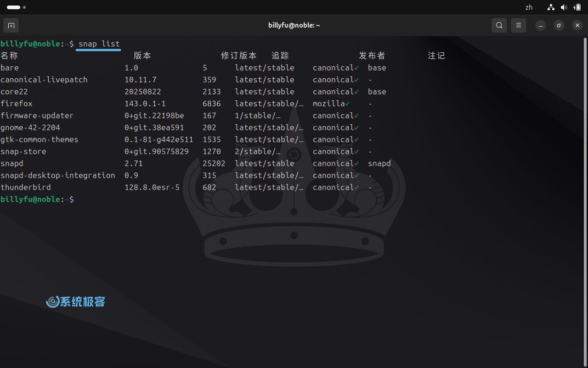
Task: Restore the terminal window size
Action: click(x=559, y=25)
